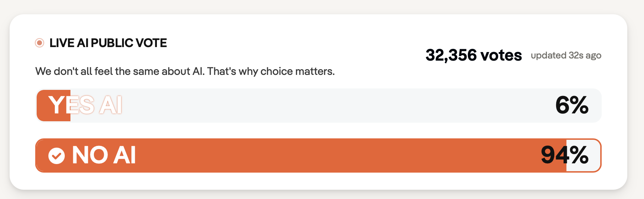Click the word 'votes' in the vote count

pos(501,55)
